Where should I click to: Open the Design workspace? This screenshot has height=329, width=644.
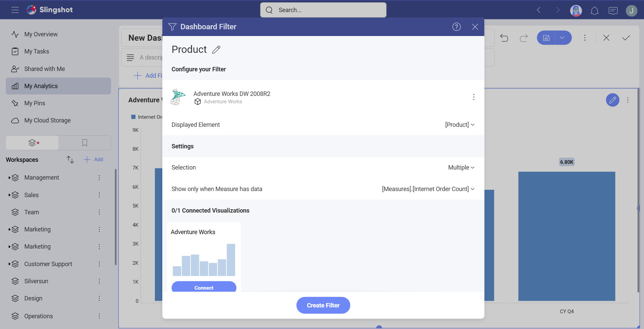point(33,298)
